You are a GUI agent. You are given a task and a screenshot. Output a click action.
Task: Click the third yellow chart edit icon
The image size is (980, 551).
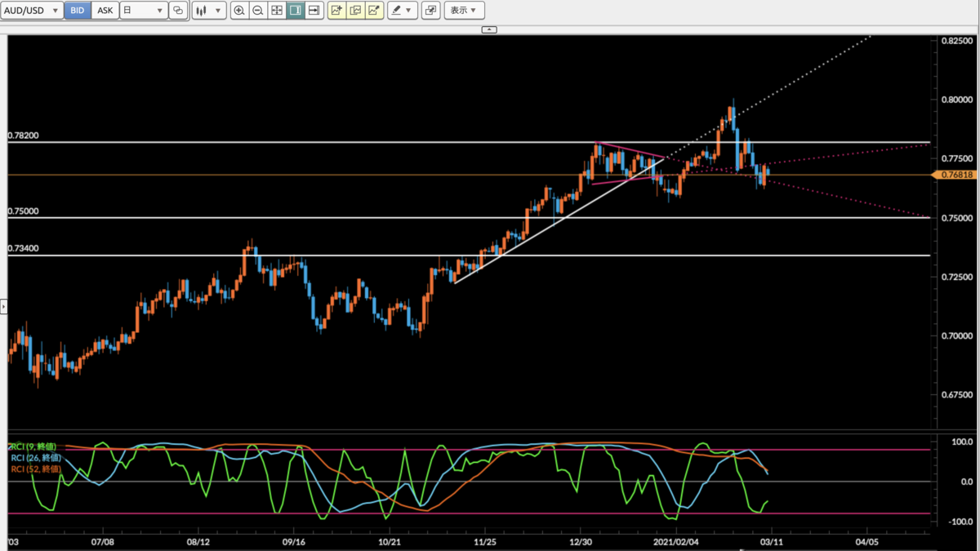click(x=374, y=11)
